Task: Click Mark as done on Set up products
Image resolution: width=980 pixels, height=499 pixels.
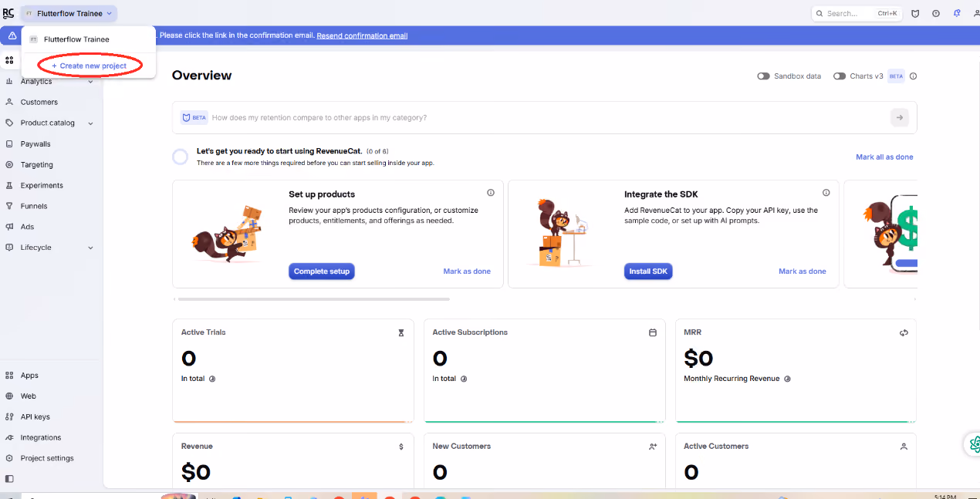Action: click(x=467, y=271)
